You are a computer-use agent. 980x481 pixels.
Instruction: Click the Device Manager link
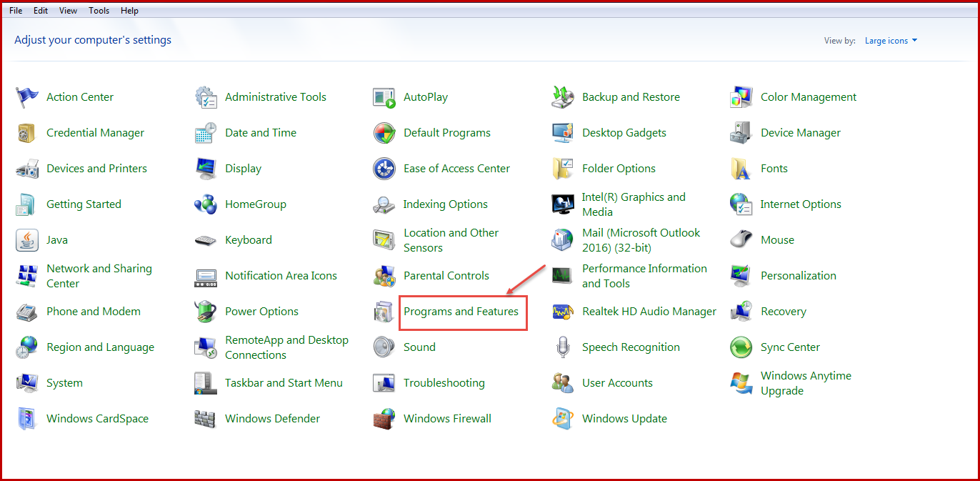[800, 133]
